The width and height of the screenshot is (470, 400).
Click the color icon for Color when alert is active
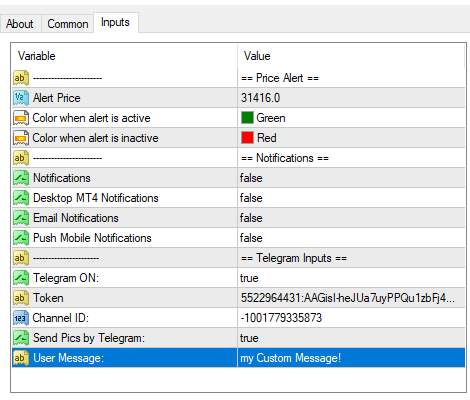click(x=21, y=118)
